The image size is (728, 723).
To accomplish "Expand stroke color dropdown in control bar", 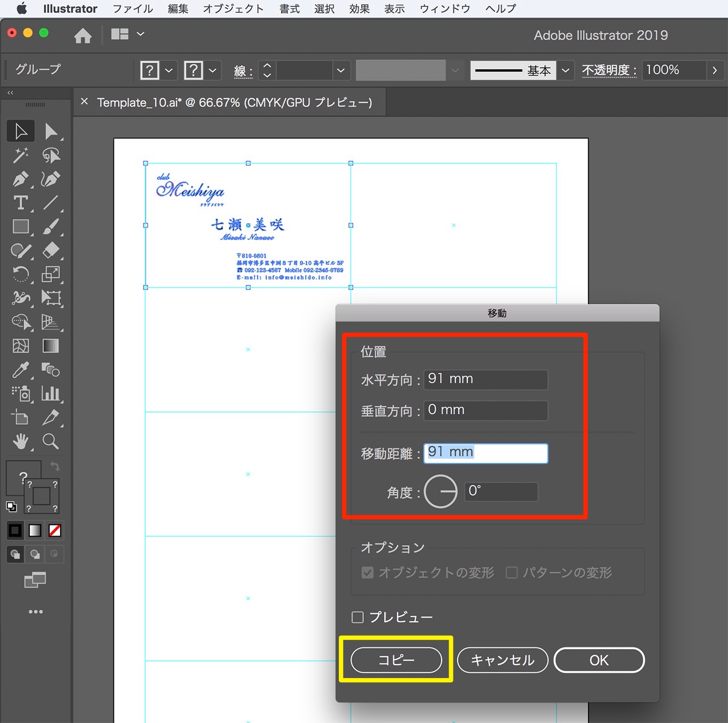I will pyautogui.click(x=213, y=70).
